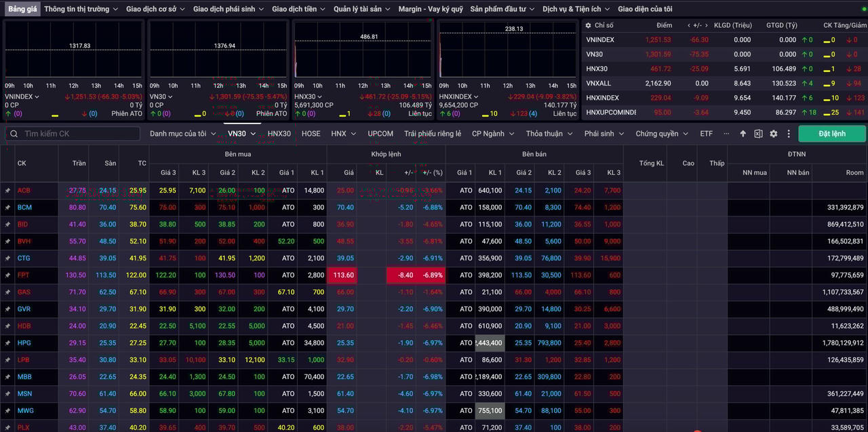Click the gear icon beside Chỉ số
Screen dimensions: 868x432
point(588,26)
